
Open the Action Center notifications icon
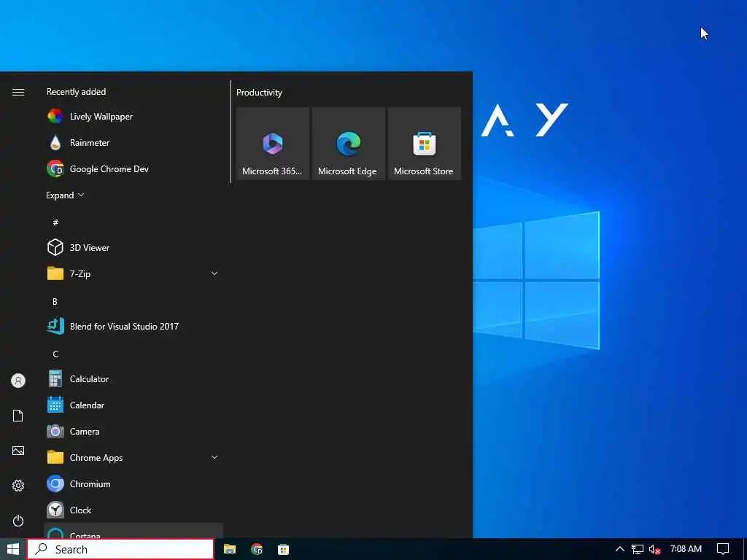(723, 550)
